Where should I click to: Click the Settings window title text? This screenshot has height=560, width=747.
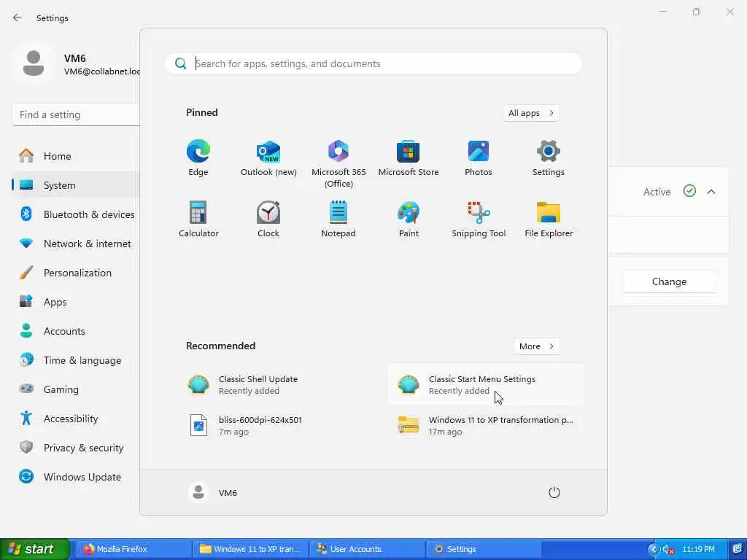point(53,18)
